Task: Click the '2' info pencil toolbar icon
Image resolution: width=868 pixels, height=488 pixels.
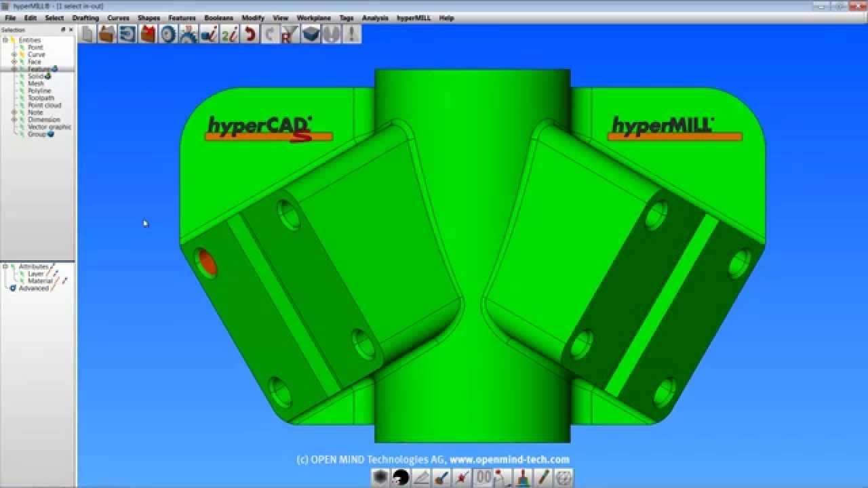Action: coord(229,34)
